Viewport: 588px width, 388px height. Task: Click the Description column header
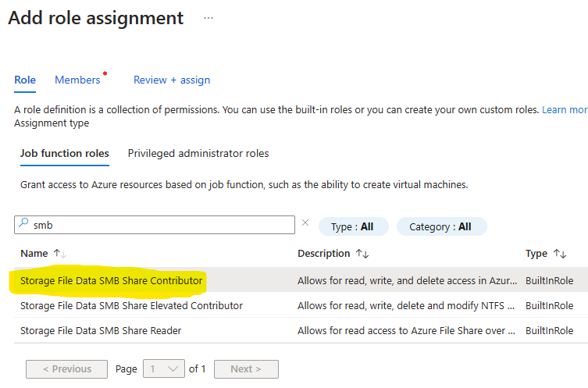[323, 254]
